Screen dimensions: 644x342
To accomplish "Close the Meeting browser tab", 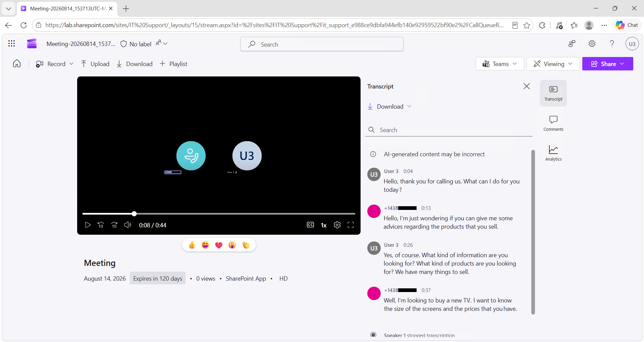I will click(x=111, y=9).
